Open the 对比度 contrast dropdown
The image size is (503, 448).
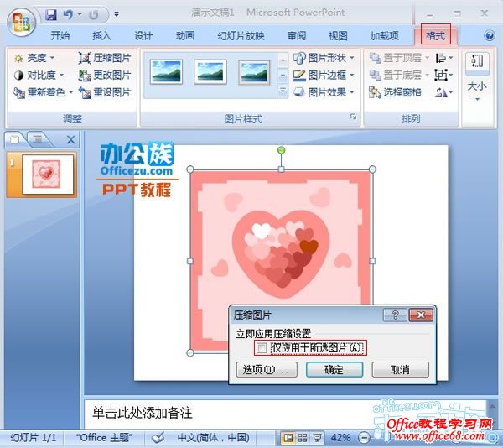pos(39,76)
